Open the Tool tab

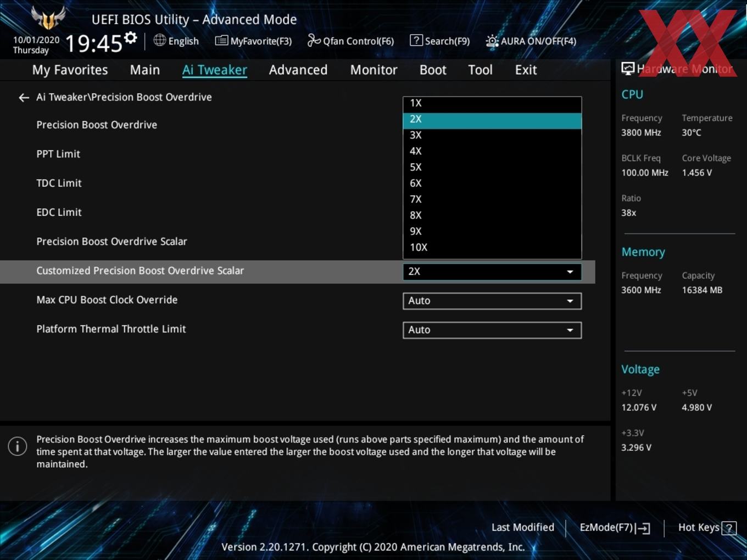pos(481,70)
